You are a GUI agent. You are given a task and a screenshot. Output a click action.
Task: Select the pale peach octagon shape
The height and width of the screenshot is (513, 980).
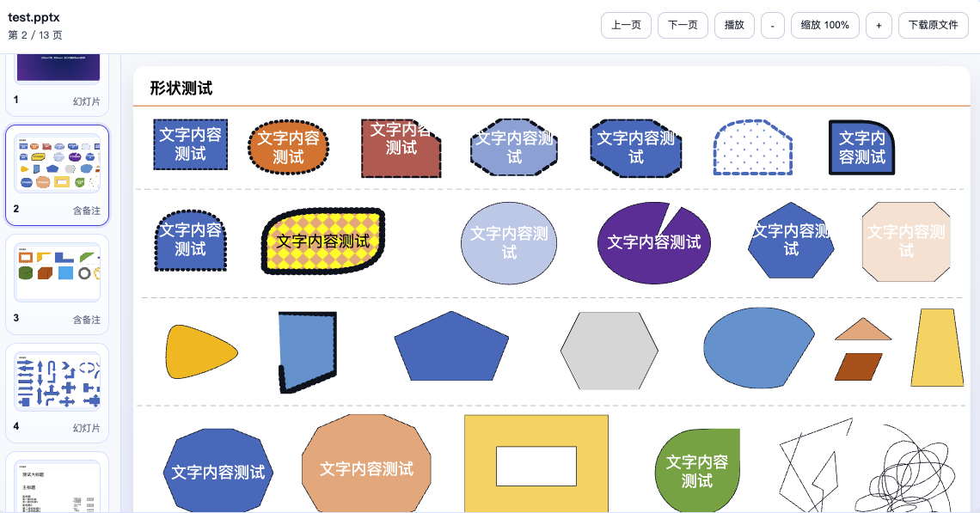(x=906, y=241)
